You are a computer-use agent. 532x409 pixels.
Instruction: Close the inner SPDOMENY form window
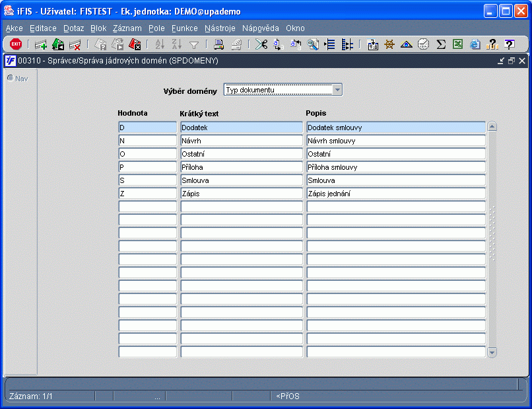[x=522, y=61]
